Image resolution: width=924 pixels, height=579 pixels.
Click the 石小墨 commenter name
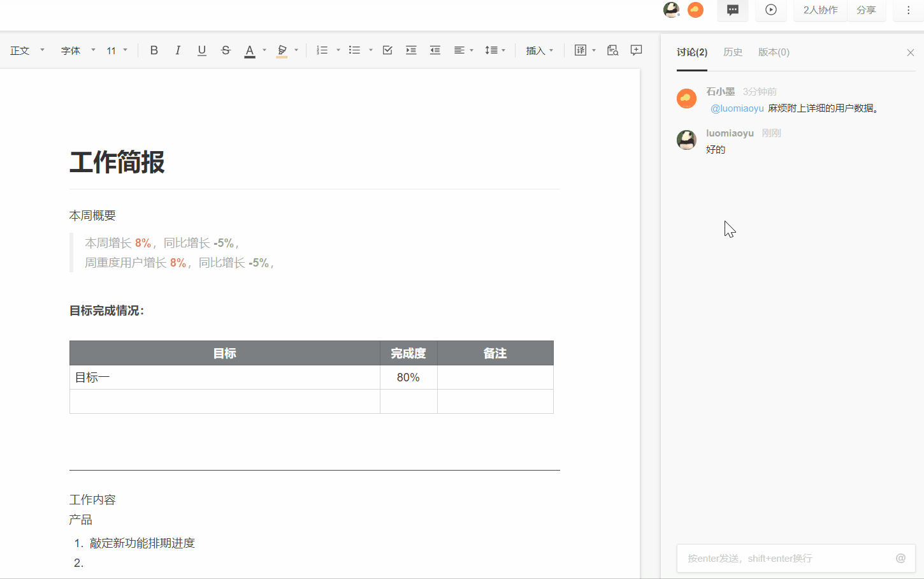(x=720, y=92)
